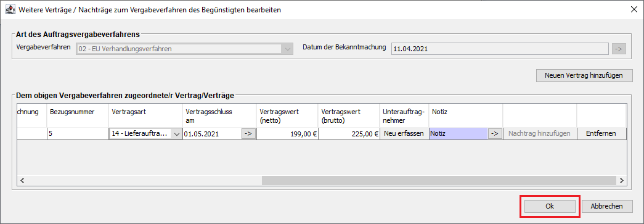Click the Notiz column header

[466, 115]
